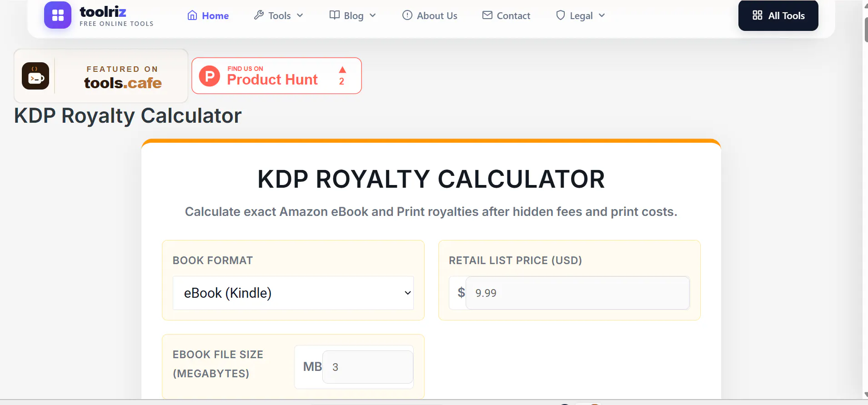This screenshot has height=405, width=868.
Task: Click the FREE ONLINE TOOLS tagline
Action: coord(116,24)
